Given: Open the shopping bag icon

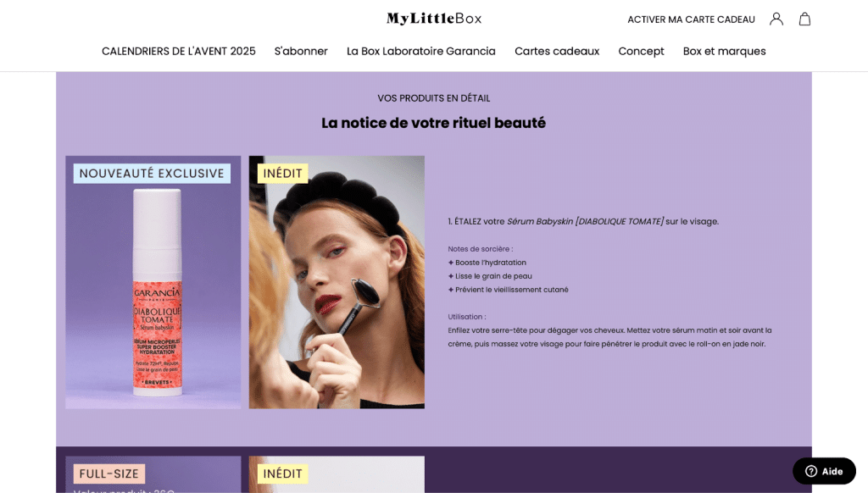Looking at the screenshot, I should [804, 19].
